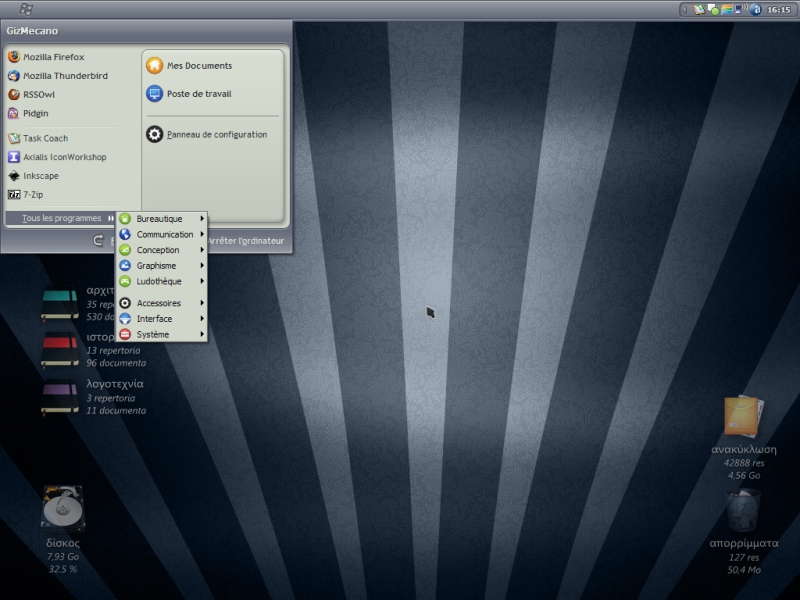
Task: Click the '7,93 Go' disk text
Action: (x=63, y=557)
